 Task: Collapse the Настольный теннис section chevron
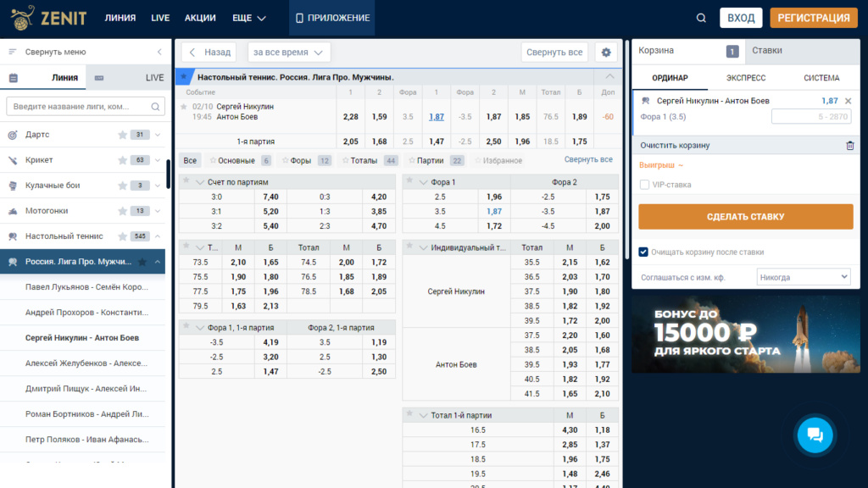(x=158, y=236)
